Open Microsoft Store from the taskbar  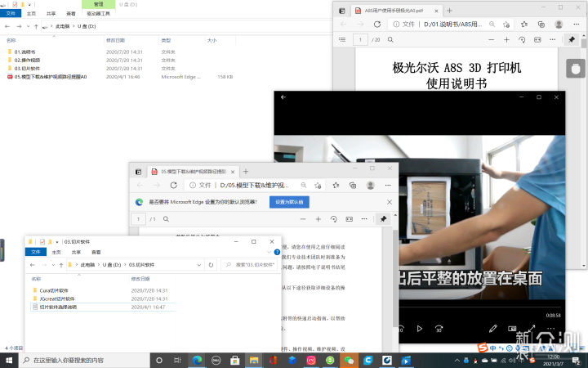tap(235, 361)
